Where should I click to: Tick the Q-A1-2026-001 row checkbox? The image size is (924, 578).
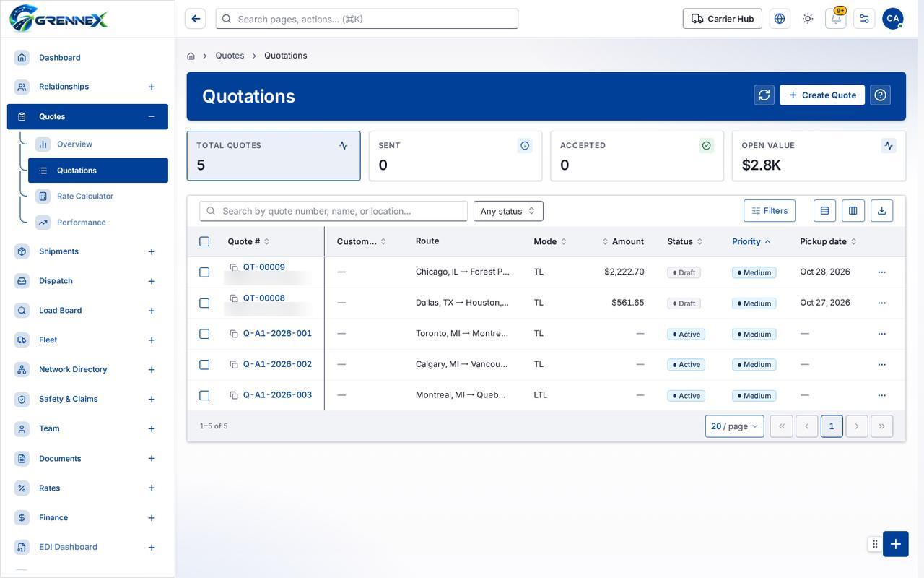(204, 334)
